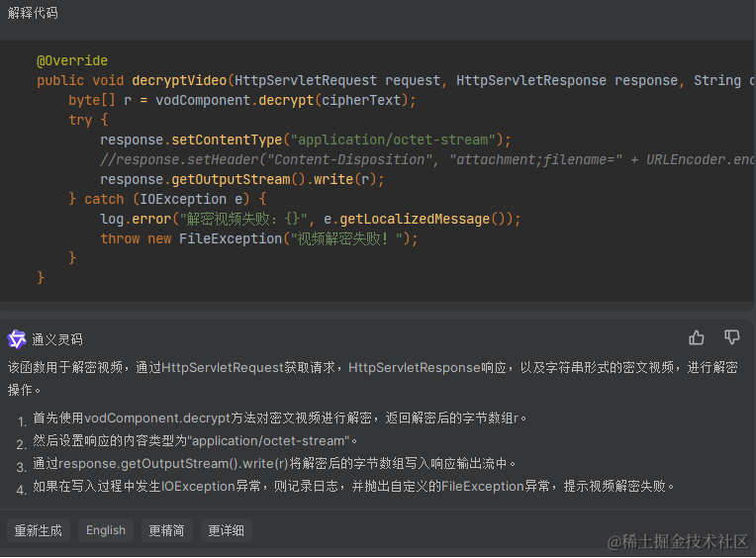Switch response to English button

[x=106, y=530]
